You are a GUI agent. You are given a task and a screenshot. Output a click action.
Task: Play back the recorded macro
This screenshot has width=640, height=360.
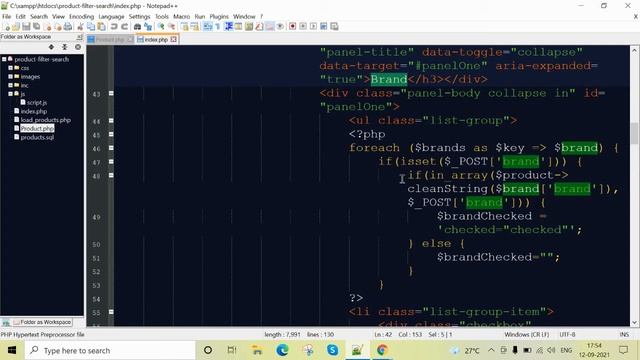tap(313, 27)
